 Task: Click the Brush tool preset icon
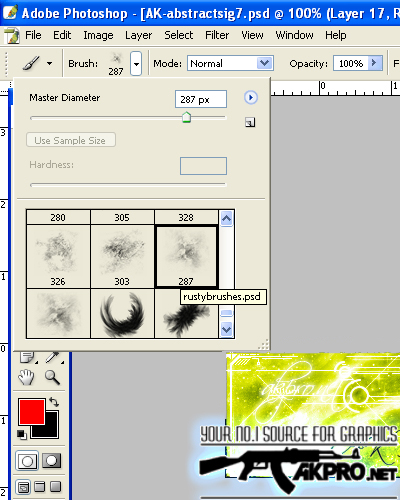[x=31, y=63]
